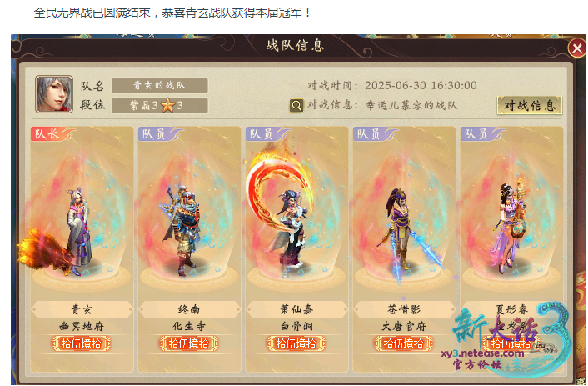The image size is (588, 386).
Task: Open the xy3.netease.com watermark link
Action: (x=482, y=353)
